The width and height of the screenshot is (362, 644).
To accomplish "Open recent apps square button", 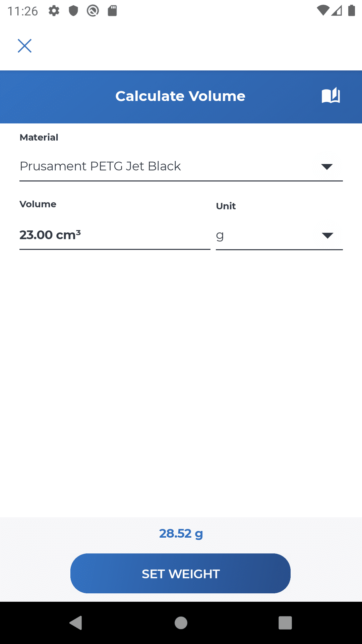I will (285, 623).
